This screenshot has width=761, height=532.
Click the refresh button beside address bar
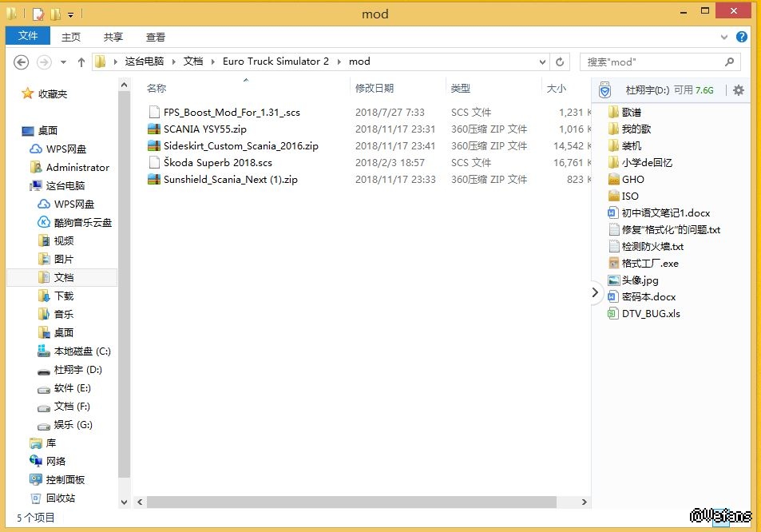click(561, 62)
